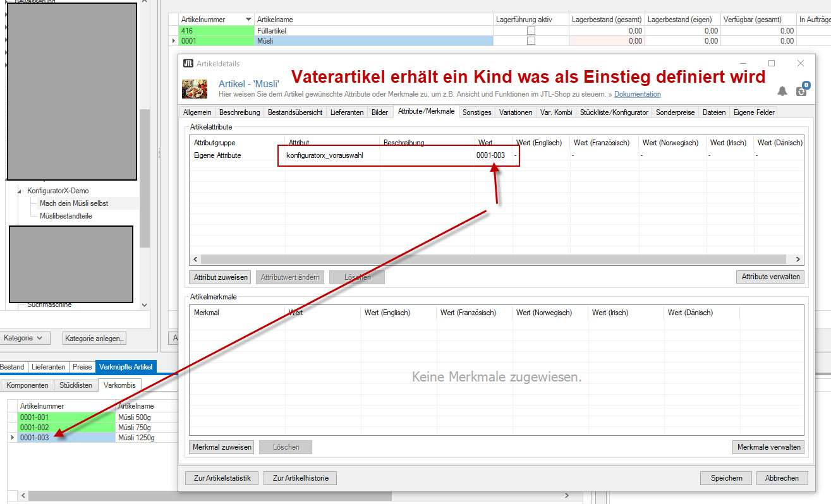Switch to the Dateien tab
The width and height of the screenshot is (831, 504).
(714, 112)
